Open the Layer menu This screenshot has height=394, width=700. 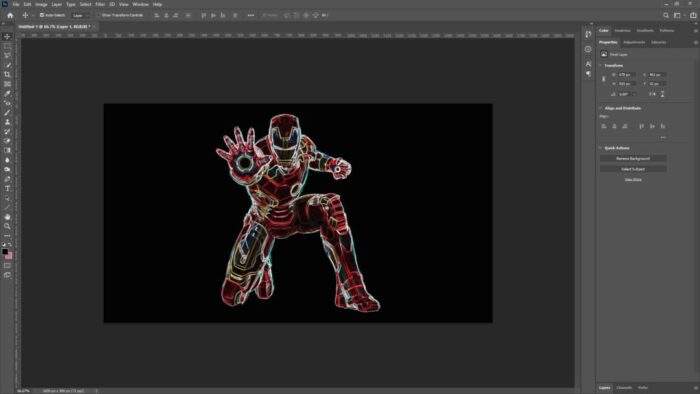point(57,4)
